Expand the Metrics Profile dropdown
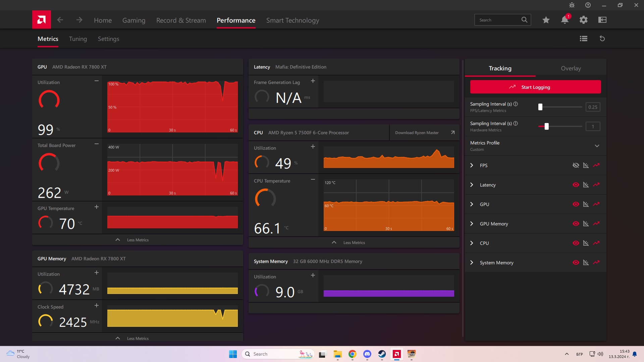Viewport: 644px width, 362px height. pos(597,146)
